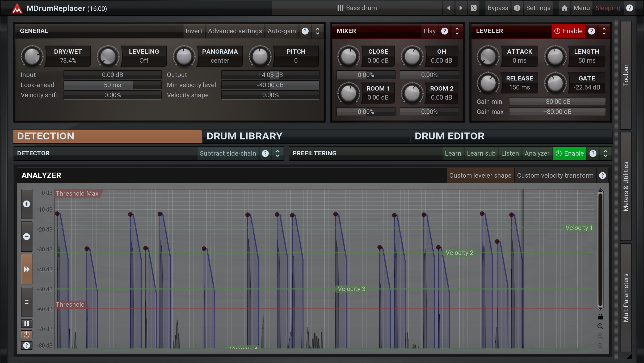Toggle Invert in General panel

click(194, 31)
